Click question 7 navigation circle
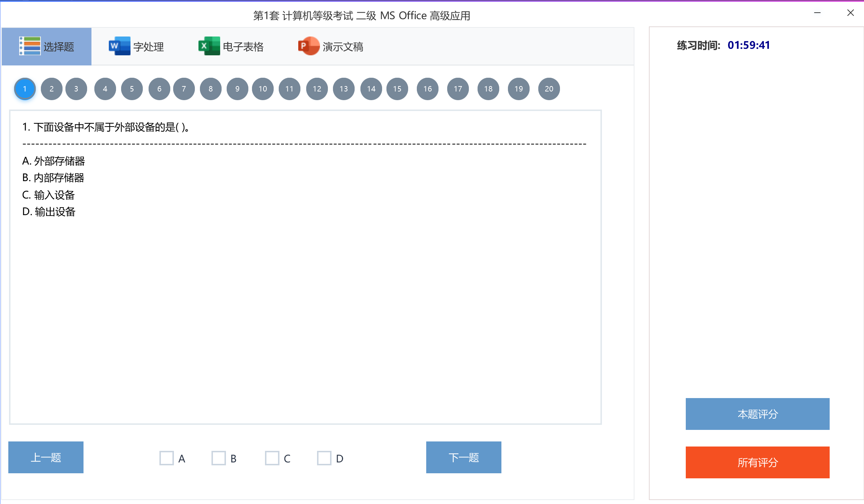Viewport: 864px width, 504px height. click(184, 89)
